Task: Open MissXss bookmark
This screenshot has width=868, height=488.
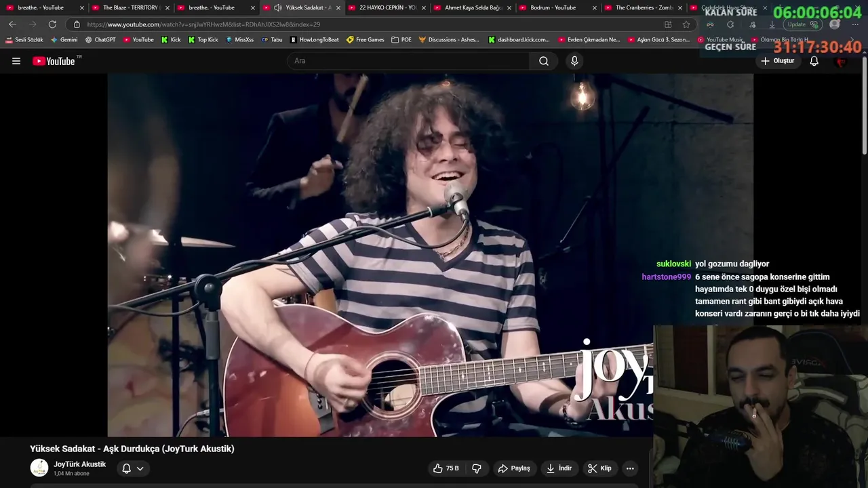Action: tap(239, 40)
